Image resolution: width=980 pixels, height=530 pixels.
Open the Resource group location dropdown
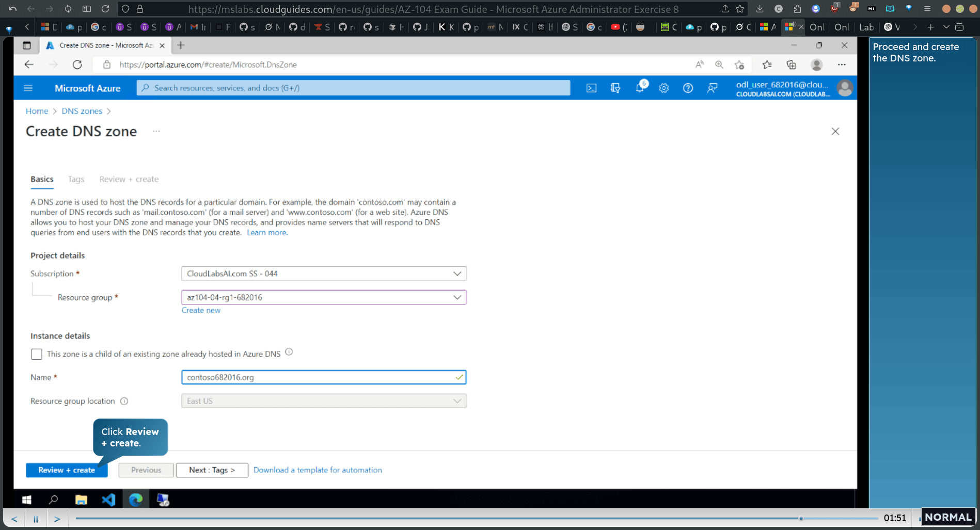tap(324, 401)
